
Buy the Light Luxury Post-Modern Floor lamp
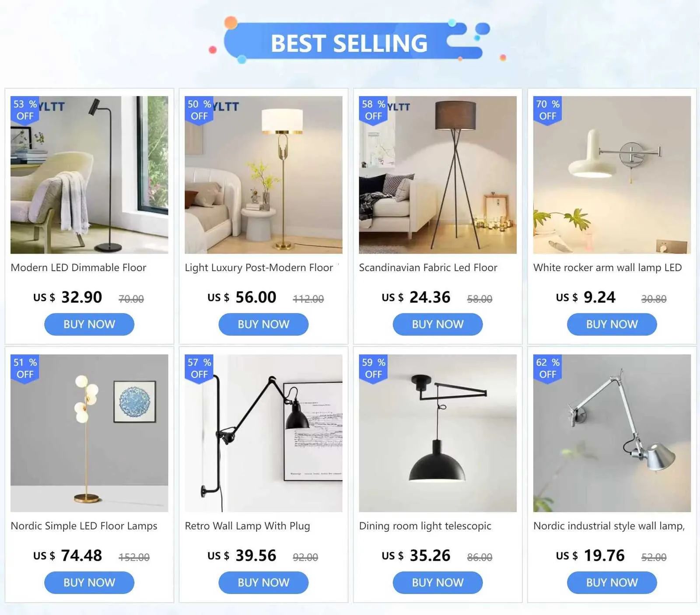263,324
